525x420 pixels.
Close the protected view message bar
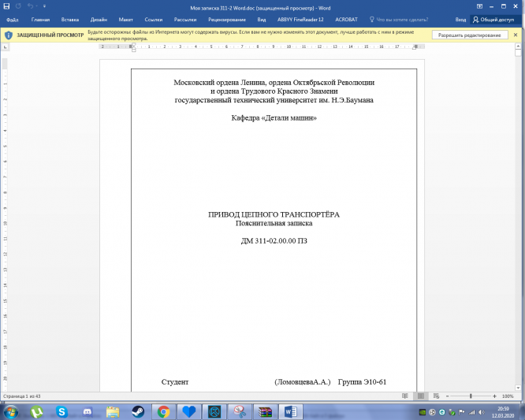pos(516,35)
